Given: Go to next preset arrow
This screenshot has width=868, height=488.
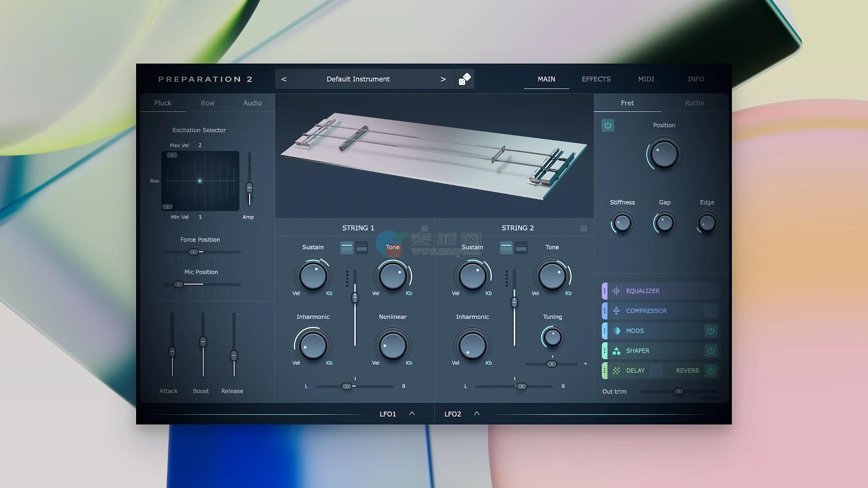Looking at the screenshot, I should coord(443,79).
